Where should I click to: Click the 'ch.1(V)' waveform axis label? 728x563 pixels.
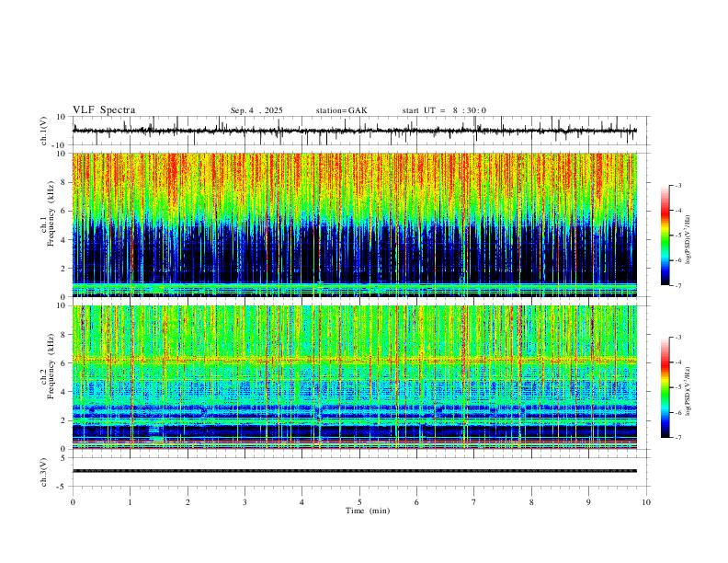(x=44, y=131)
